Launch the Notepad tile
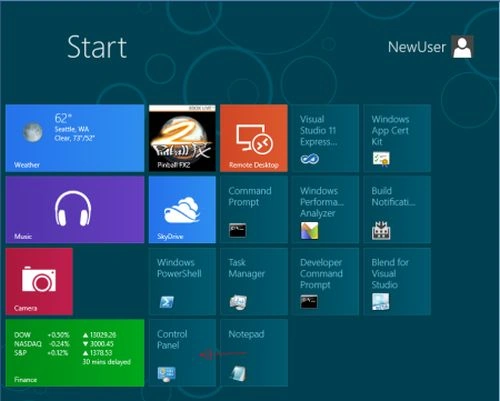 coord(254,353)
